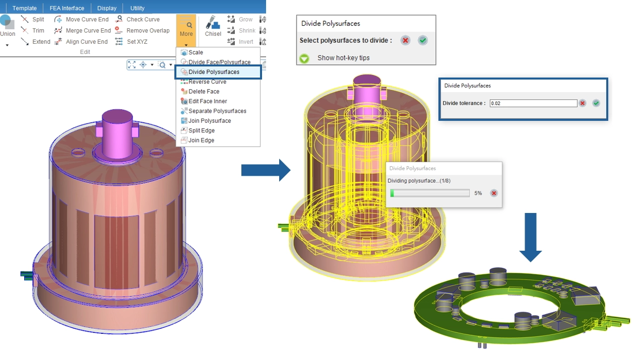Activate the Extend curve tool

(25, 42)
